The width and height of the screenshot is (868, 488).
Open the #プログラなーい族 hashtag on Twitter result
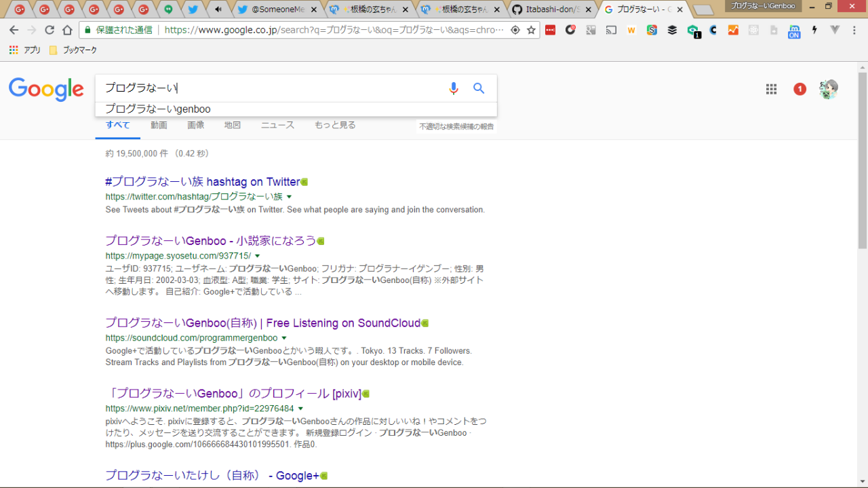[x=202, y=182]
